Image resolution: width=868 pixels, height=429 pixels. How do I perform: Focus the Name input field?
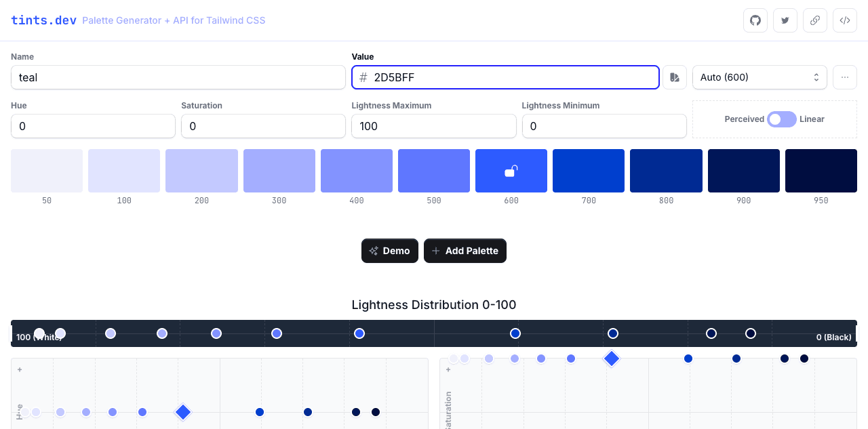coord(178,77)
